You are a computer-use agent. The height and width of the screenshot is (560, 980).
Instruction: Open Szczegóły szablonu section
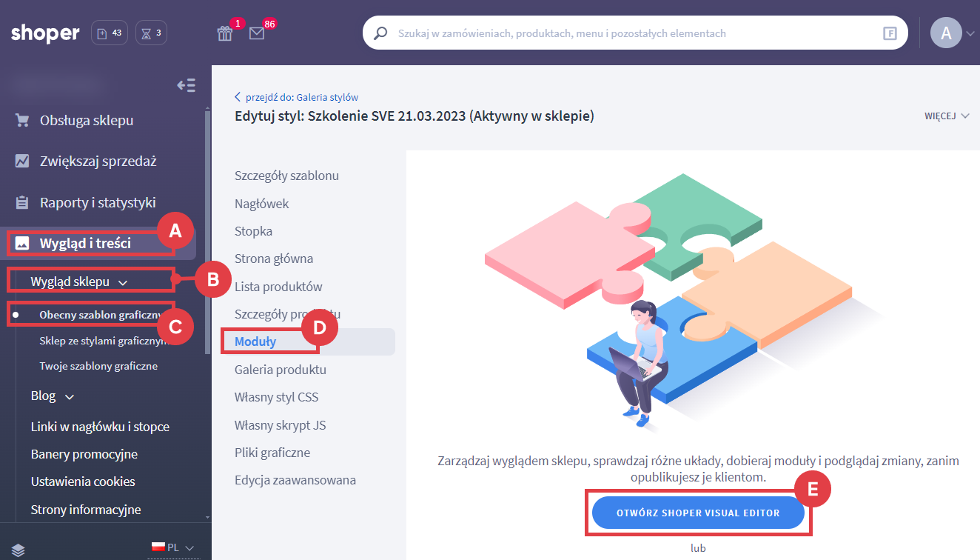click(286, 176)
